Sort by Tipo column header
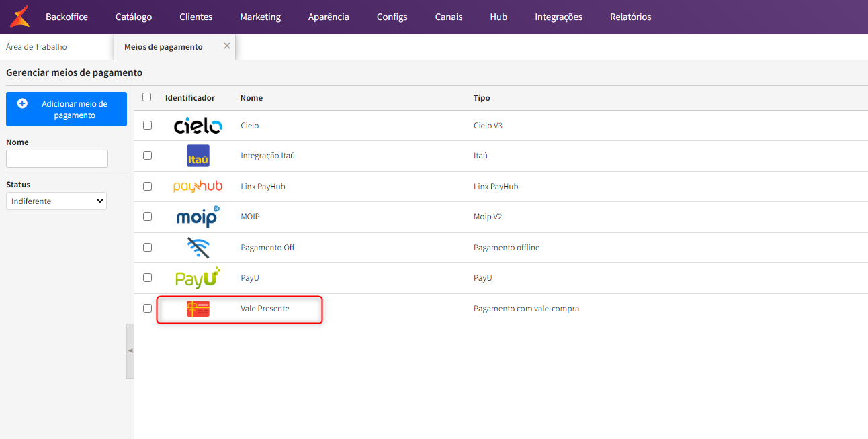The width and height of the screenshot is (868, 439). [x=482, y=98]
